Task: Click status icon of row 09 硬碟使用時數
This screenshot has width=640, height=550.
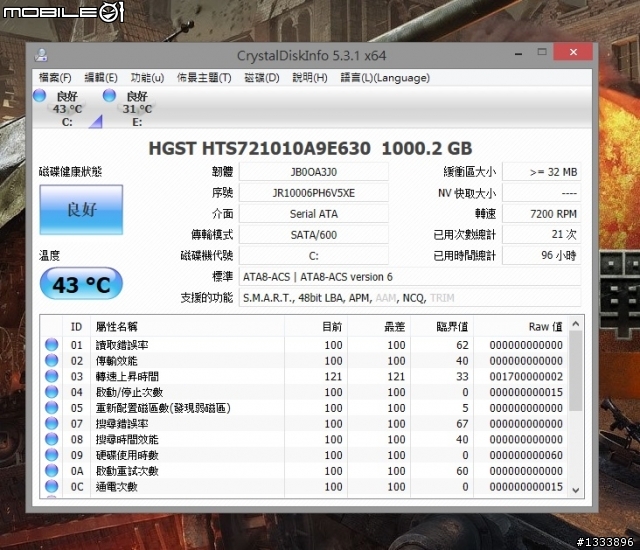Action: 51,455
